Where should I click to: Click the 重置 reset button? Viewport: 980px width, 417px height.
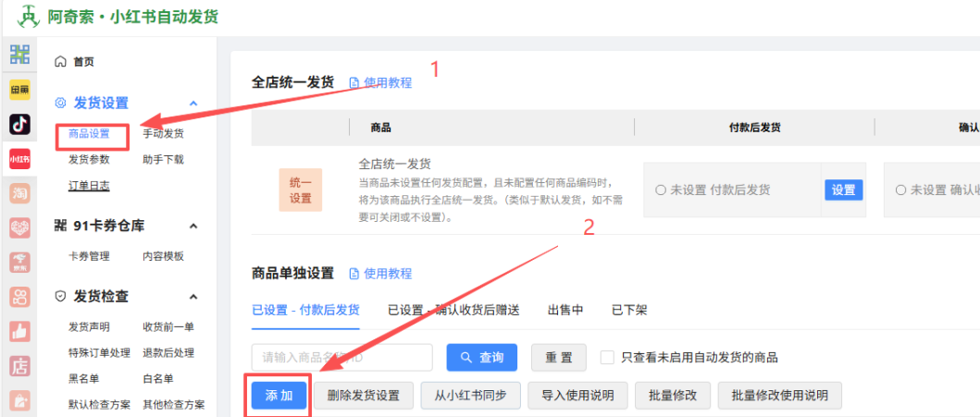coord(559,358)
